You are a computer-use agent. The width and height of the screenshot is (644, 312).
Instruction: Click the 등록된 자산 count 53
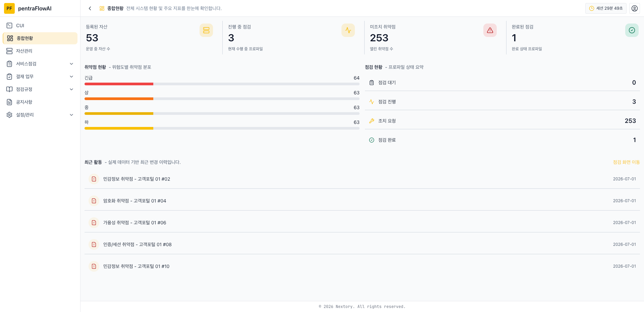click(x=92, y=38)
